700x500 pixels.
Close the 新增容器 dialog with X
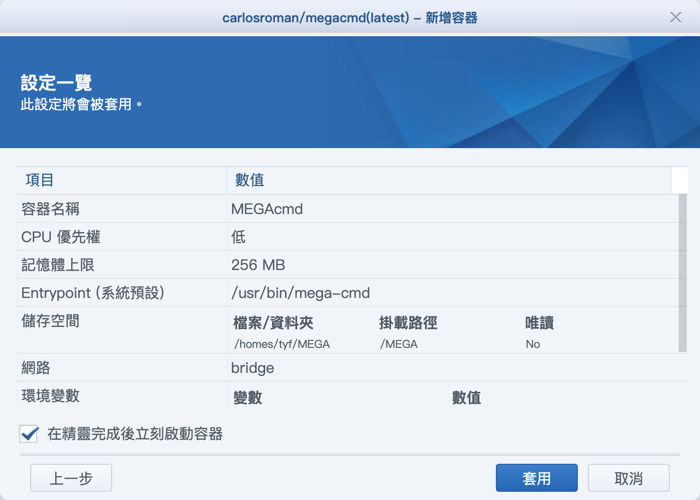675,17
